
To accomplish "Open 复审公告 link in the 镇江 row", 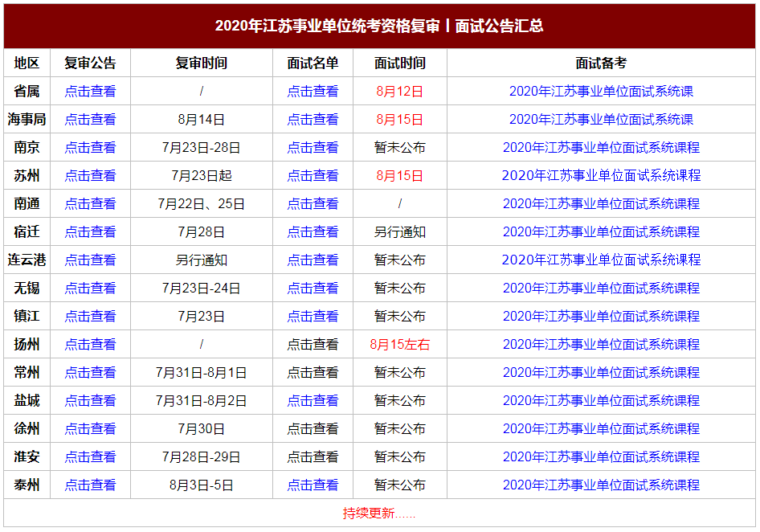I will click(90, 316).
